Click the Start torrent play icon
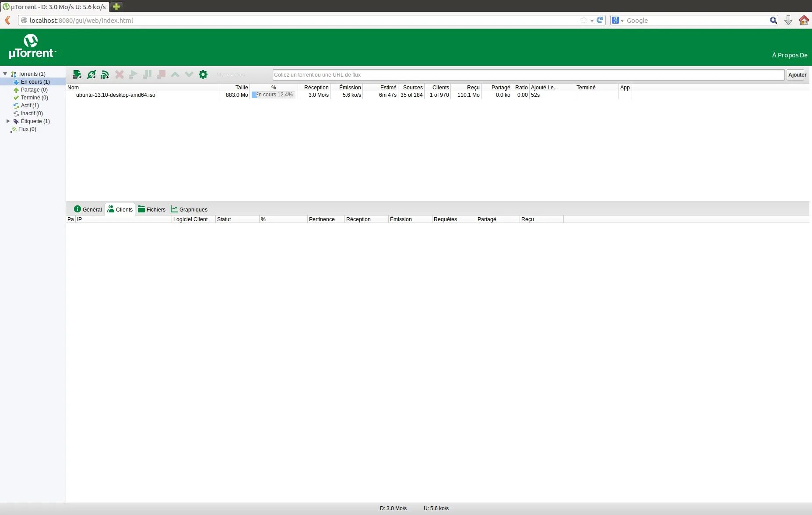Viewport: 812px width, 515px height. click(x=133, y=74)
